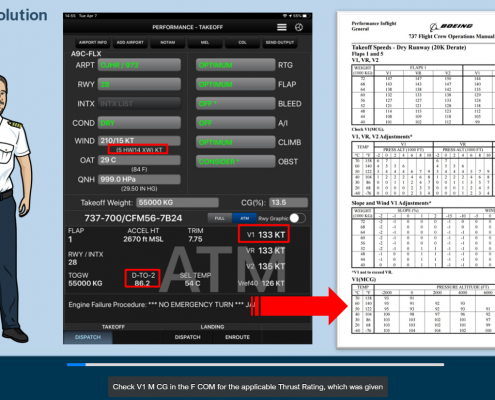Open the FLAP OPTIMUM selector
This screenshot has width=495, height=400.
pos(236,84)
